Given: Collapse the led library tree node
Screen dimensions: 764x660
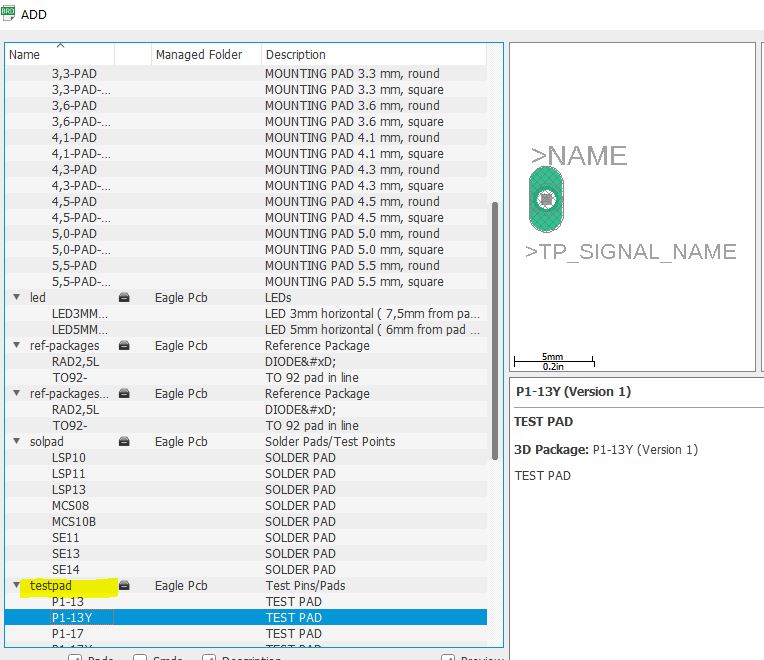Looking at the screenshot, I should (16, 298).
